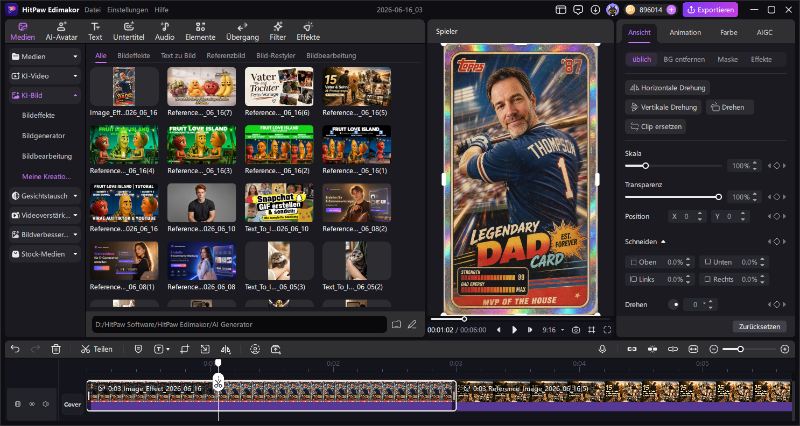Add coins with purple plus icon
The image size is (800, 426).
pyautogui.click(x=671, y=9)
